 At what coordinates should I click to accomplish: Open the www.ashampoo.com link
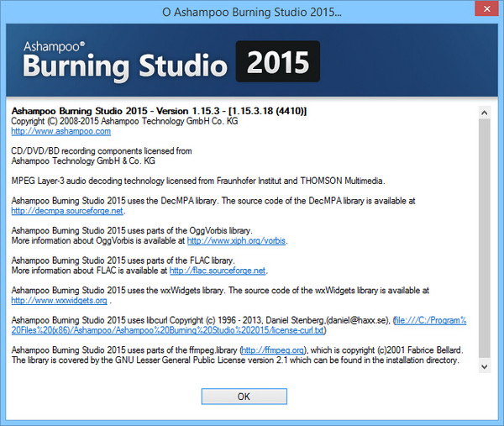click(x=60, y=131)
